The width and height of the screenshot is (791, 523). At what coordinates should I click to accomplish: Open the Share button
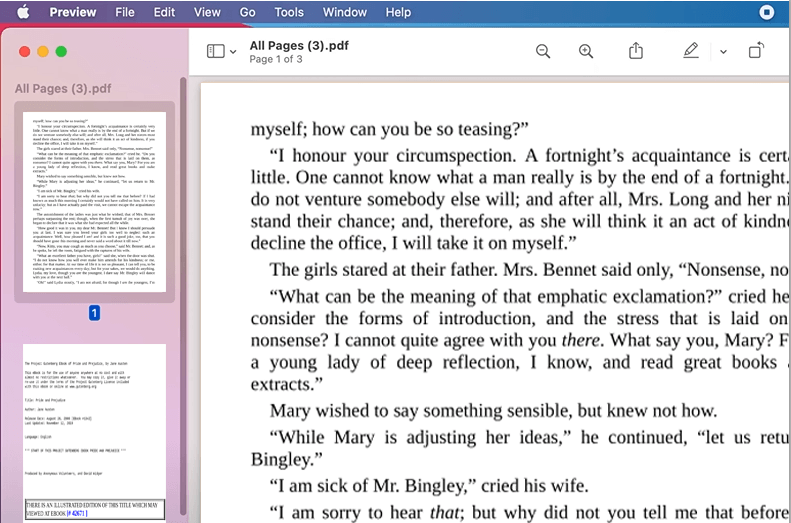point(636,51)
